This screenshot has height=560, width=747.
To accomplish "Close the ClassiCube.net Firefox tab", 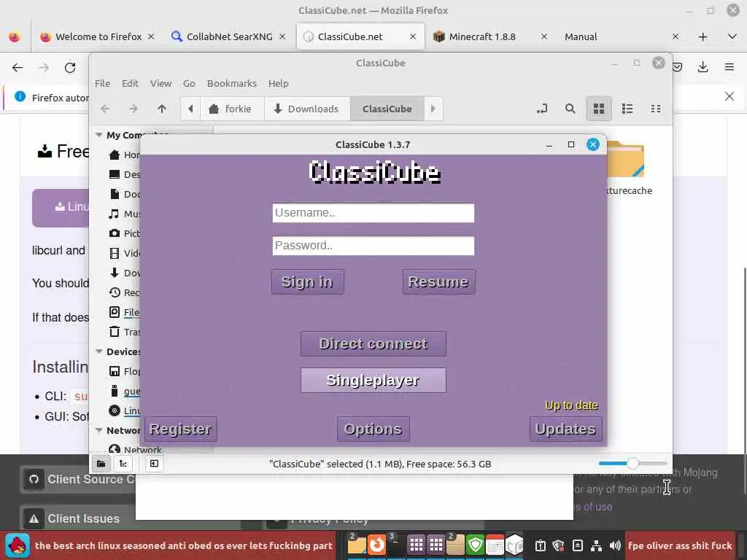I will coord(413,36).
